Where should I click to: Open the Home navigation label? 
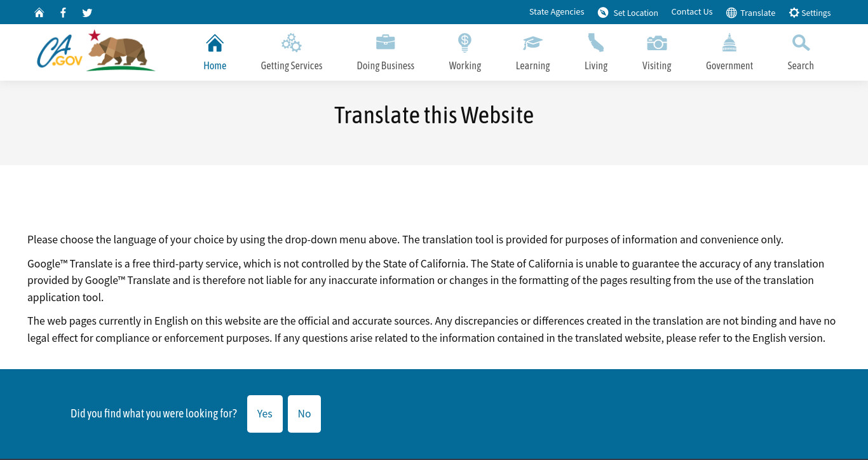click(x=215, y=65)
